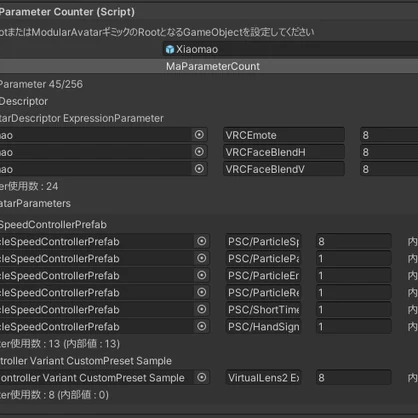
Task: Click the value 8 field beside VRCFaceBlendH
Action: 389,152
